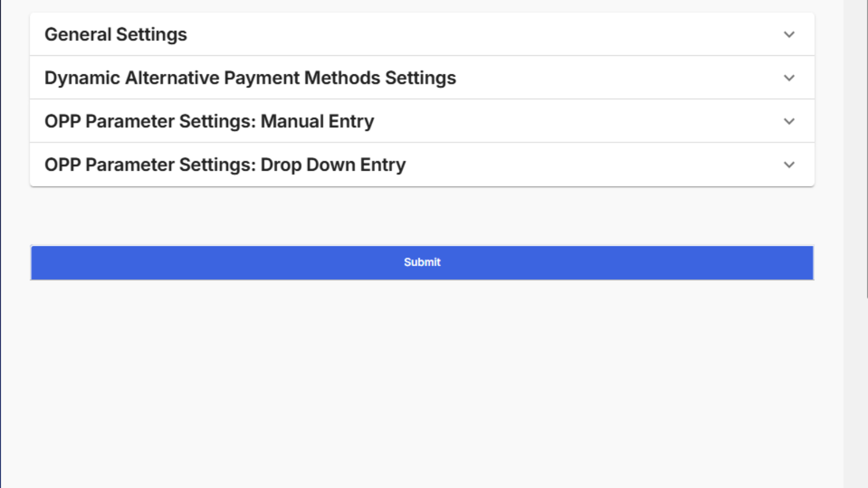Click the chevron beside Dynamic Alternative Payment Methods

pos(789,78)
